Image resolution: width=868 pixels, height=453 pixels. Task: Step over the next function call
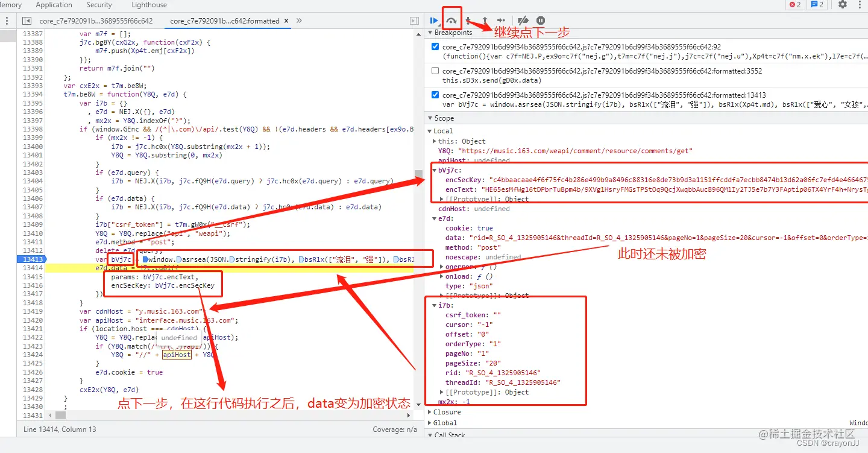point(451,21)
